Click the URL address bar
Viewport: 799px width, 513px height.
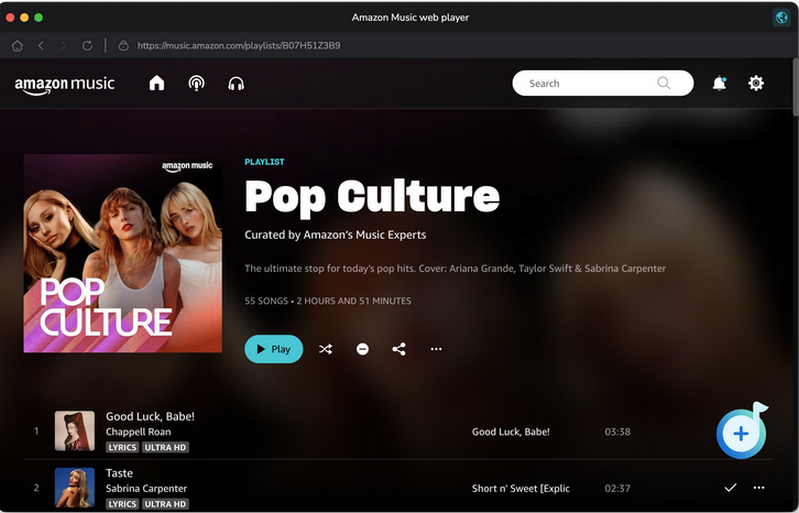pos(238,46)
